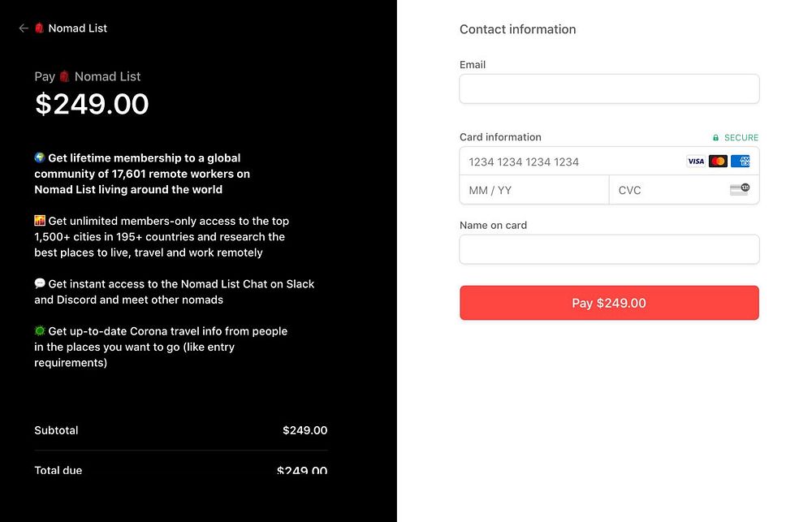Click the globe emoji beside lifetime membership
The height and width of the screenshot is (522, 812).
40,158
